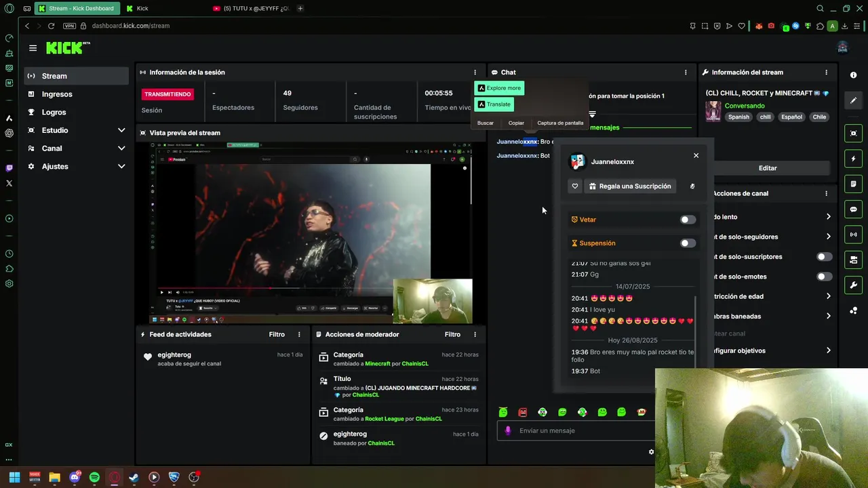Click the red angry emote
This screenshot has height=488, width=868.
[x=523, y=412]
